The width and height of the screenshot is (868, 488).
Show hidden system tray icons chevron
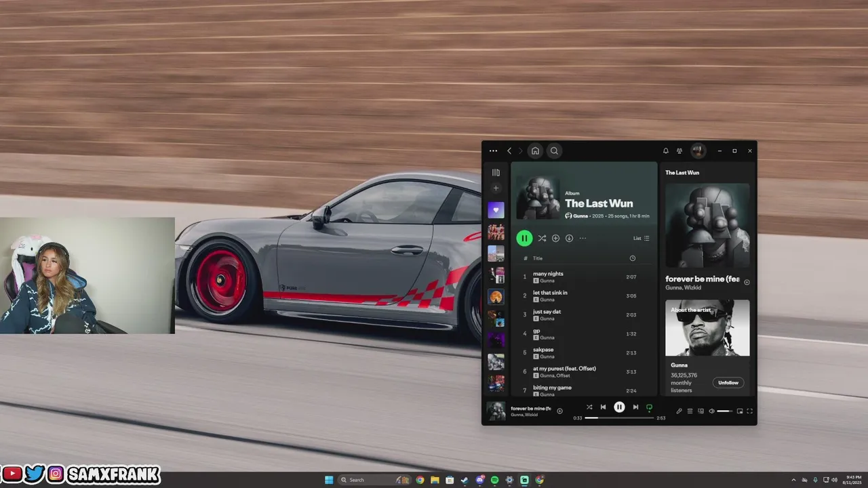pyautogui.click(x=793, y=480)
